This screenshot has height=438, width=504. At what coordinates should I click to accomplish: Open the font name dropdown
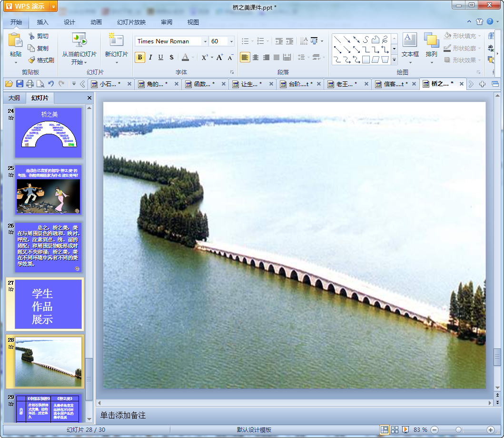tap(205, 41)
